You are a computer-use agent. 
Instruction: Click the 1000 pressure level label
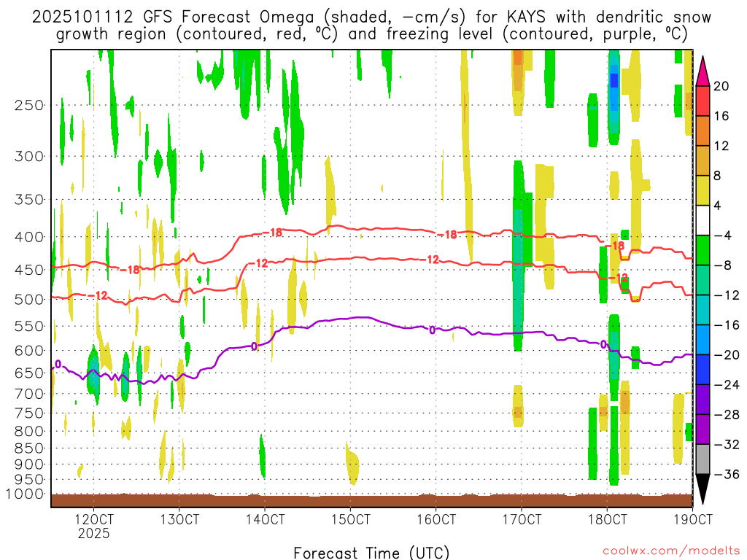pyautogui.click(x=26, y=494)
